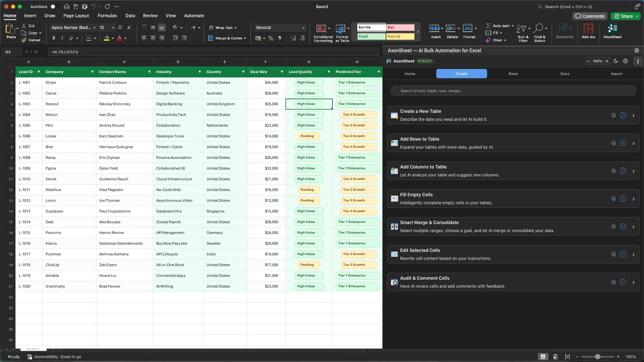Click the spreadsheet Search field in title bar
The width and height of the screenshot is (644, 362).
584,6
